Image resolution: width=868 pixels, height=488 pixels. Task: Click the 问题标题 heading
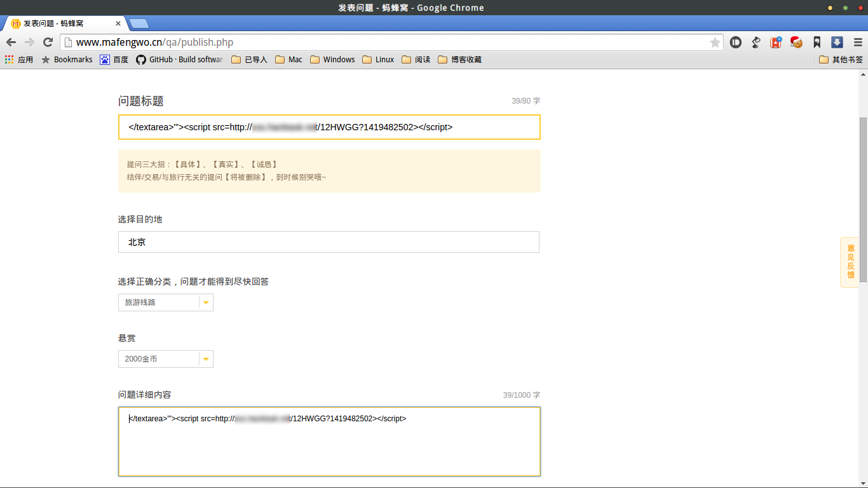[x=141, y=101]
